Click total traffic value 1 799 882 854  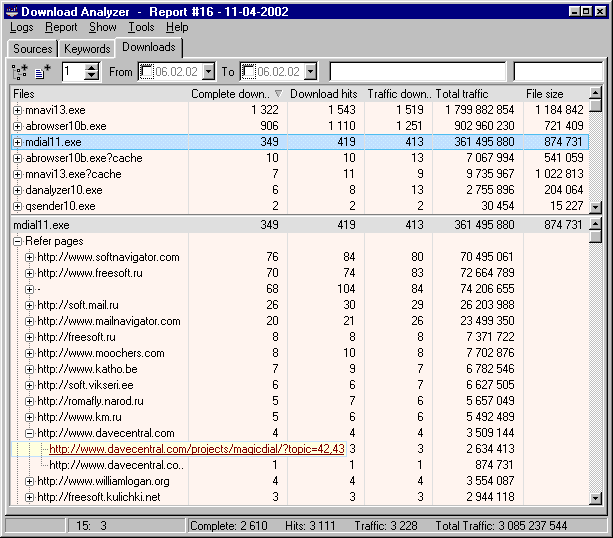480,110
